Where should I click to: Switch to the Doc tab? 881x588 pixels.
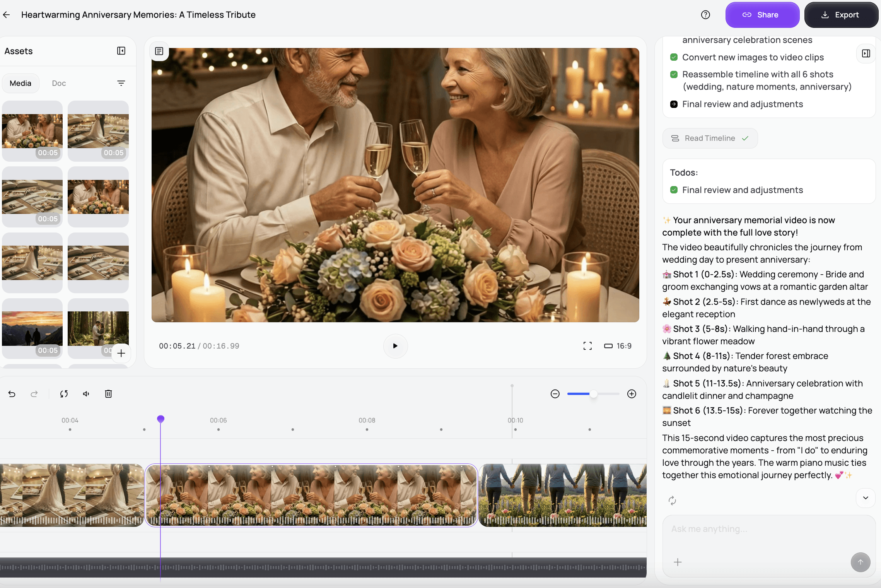point(59,83)
